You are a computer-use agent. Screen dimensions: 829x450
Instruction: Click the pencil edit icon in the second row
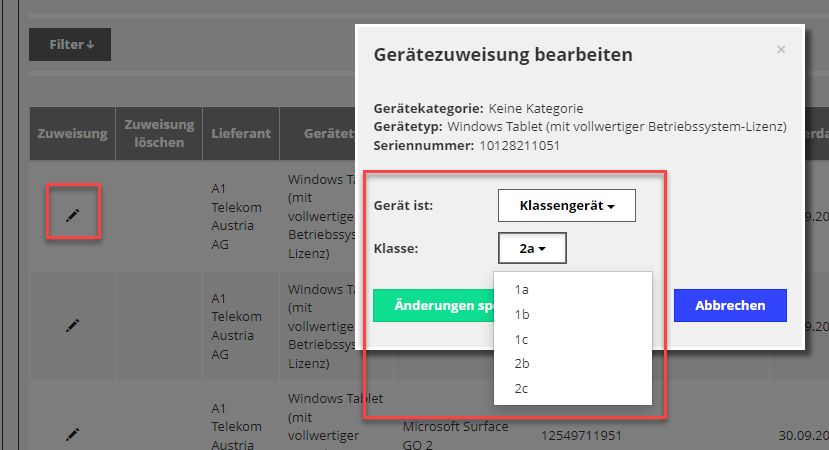[72, 325]
